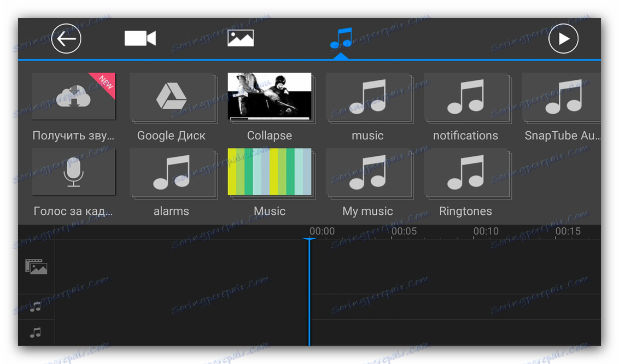Open the Google Drive folder icon
The width and height of the screenshot is (619, 364).
click(x=171, y=96)
